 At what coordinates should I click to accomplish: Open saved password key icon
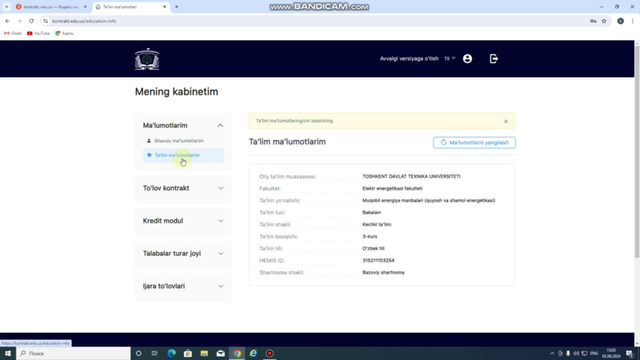coord(593,21)
